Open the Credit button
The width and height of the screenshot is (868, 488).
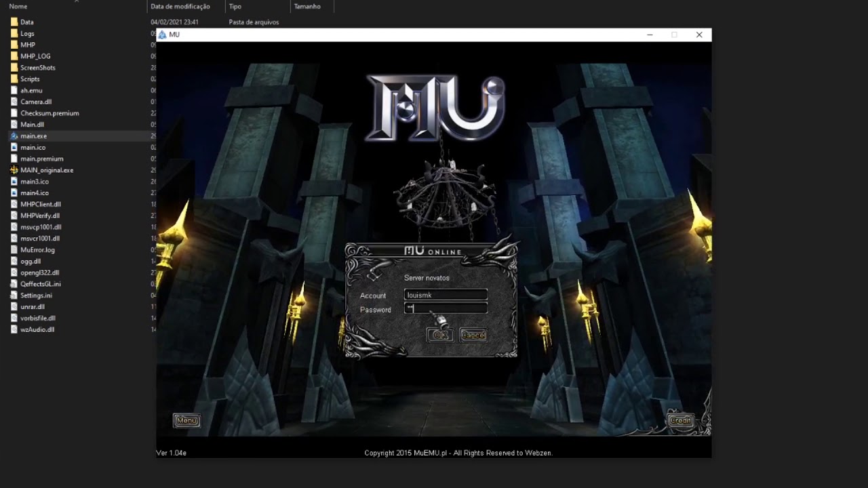(680, 420)
